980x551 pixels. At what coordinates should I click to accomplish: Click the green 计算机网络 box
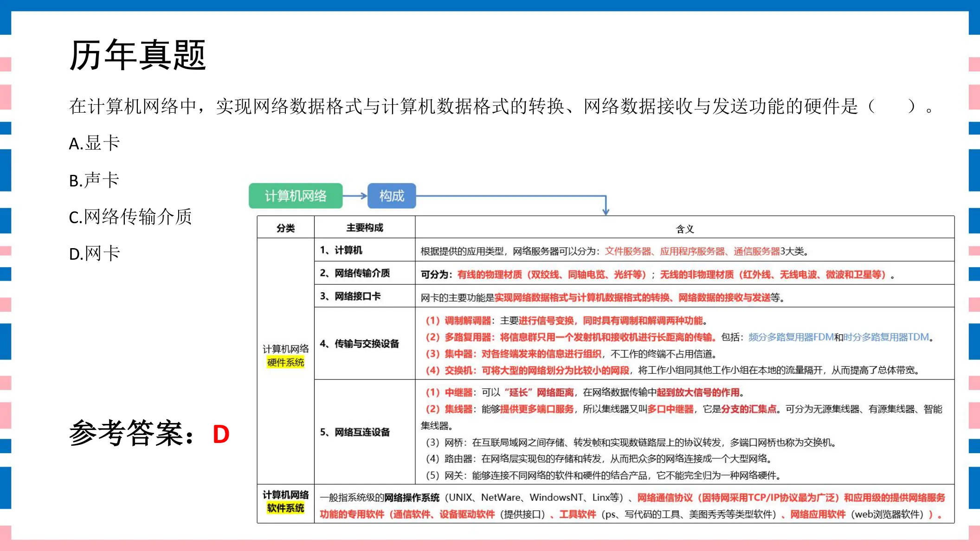click(x=296, y=196)
